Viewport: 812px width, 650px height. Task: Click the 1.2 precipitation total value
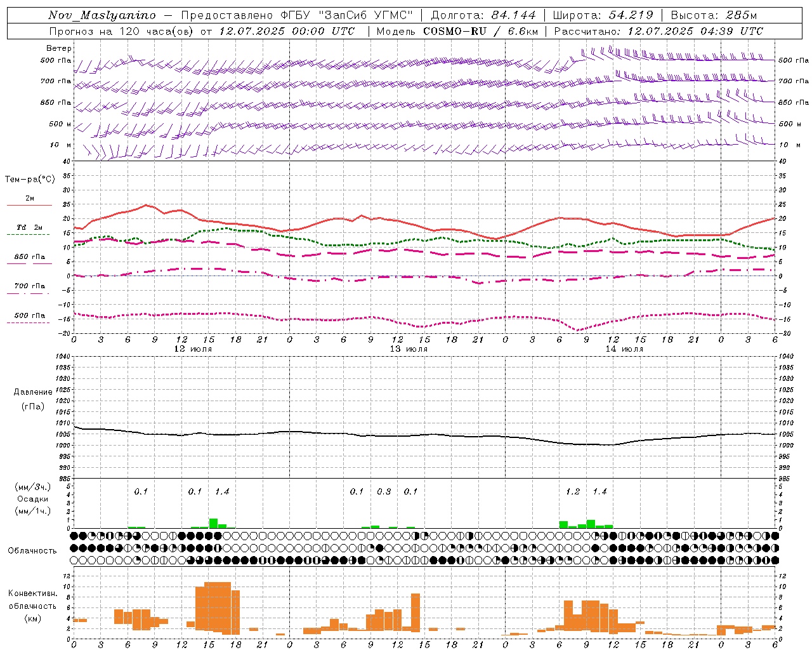click(x=573, y=491)
